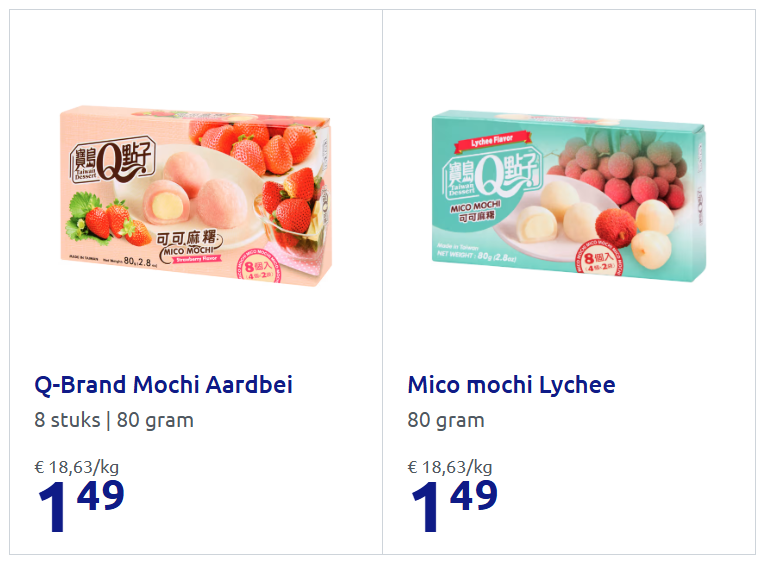Open the Mico mochi Lychee product link
This screenshot has height=565, width=773.
(x=511, y=385)
